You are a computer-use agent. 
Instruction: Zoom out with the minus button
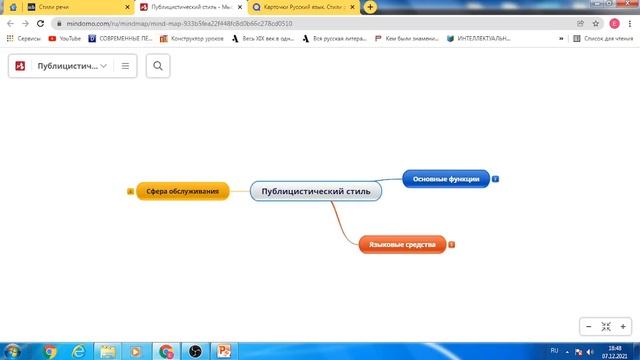(x=589, y=327)
